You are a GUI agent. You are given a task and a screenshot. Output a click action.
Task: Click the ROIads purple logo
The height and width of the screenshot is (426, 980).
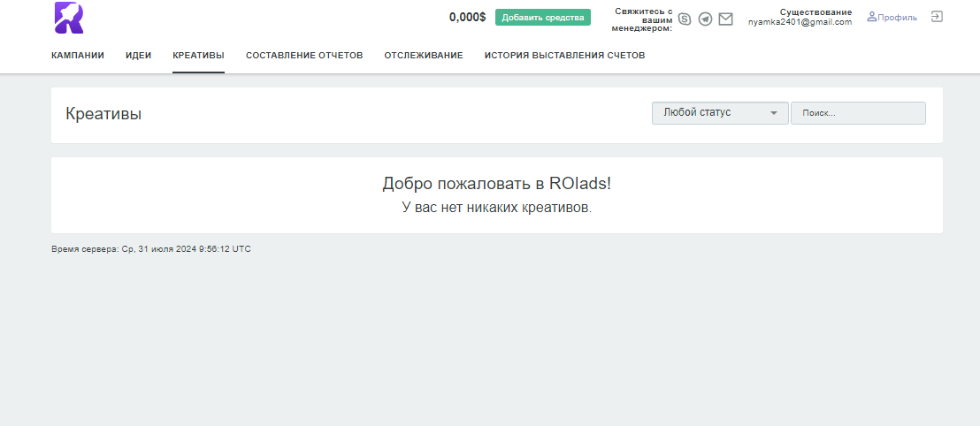(x=69, y=18)
